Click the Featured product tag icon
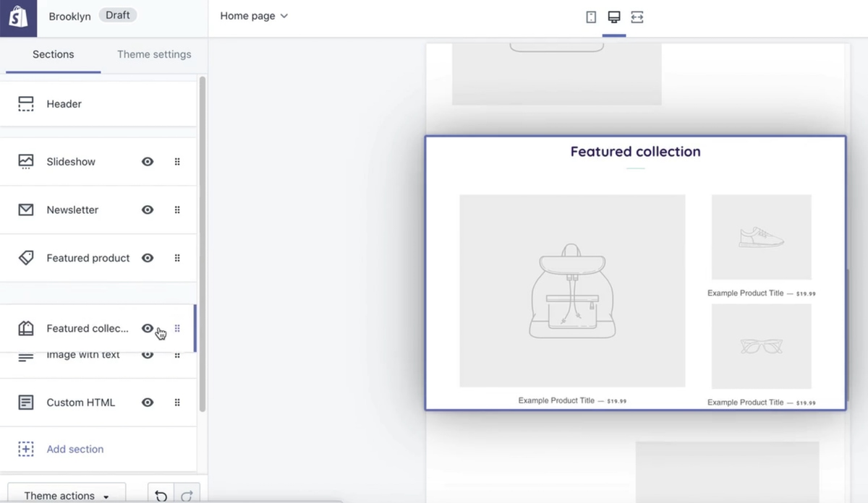This screenshot has height=503, width=868. [x=26, y=258]
